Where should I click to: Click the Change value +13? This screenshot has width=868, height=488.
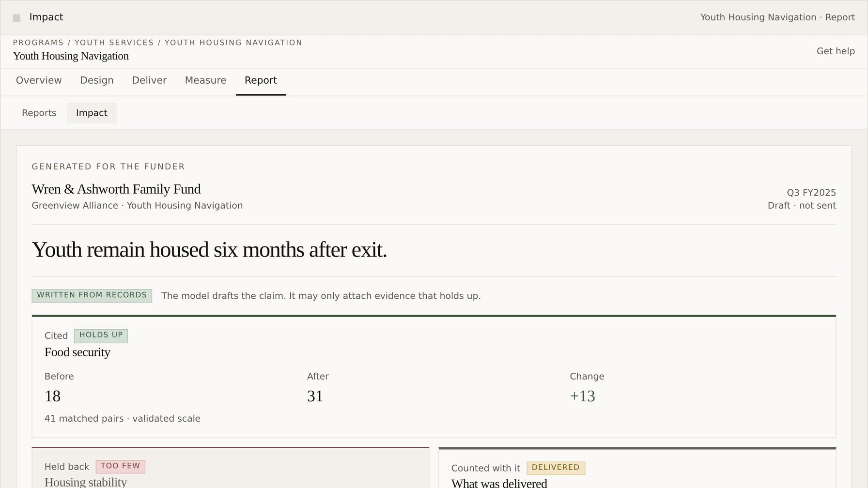coord(582,396)
